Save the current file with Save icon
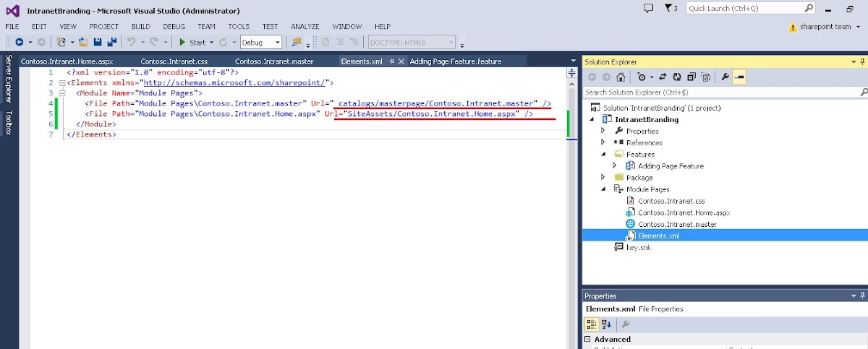The image size is (868, 349). 98,43
